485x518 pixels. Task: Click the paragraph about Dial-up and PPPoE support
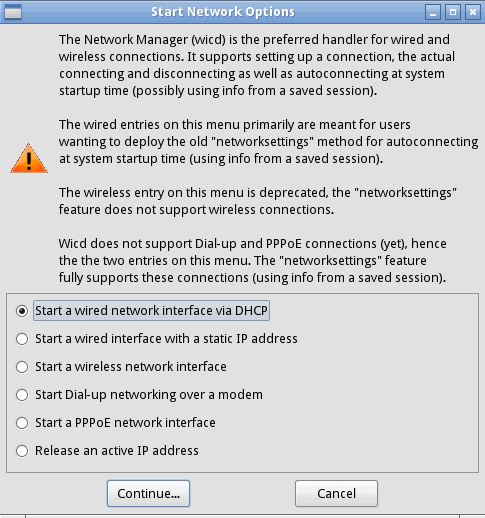252,260
